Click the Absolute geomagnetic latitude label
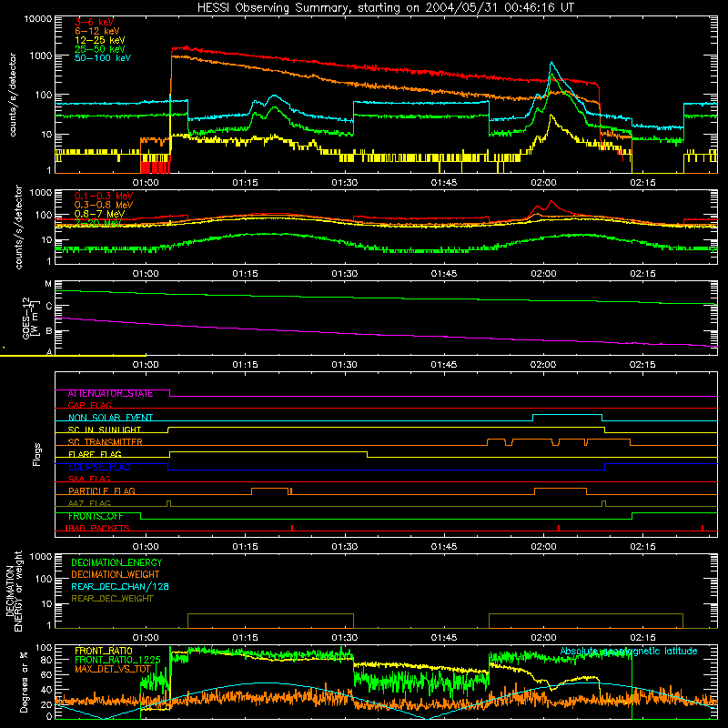The height and width of the screenshot is (728, 728). [629, 652]
